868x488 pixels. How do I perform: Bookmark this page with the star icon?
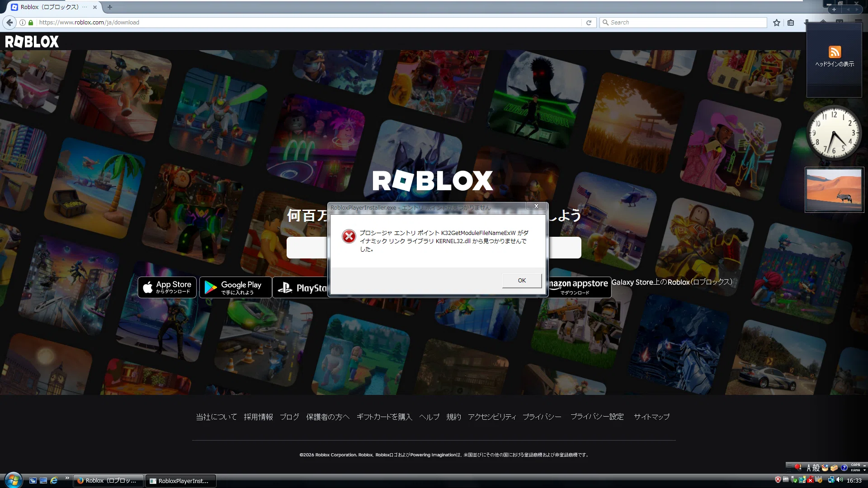pyautogui.click(x=777, y=22)
